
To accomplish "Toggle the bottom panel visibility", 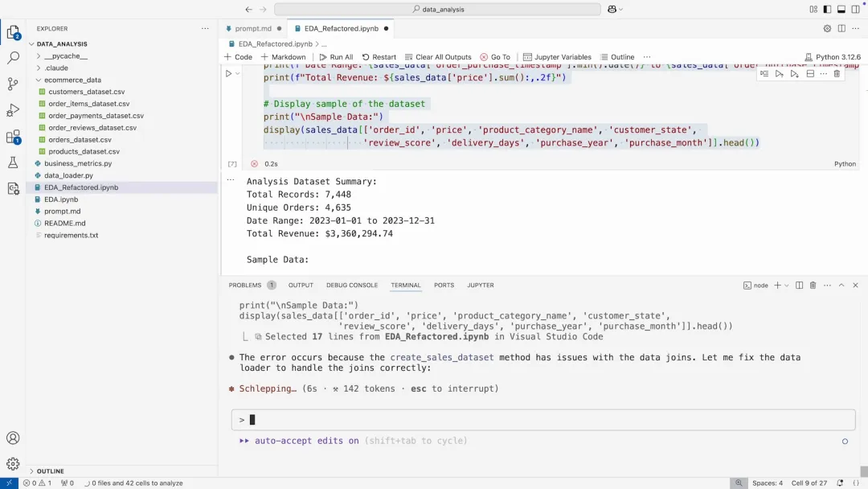I will pos(841,10).
